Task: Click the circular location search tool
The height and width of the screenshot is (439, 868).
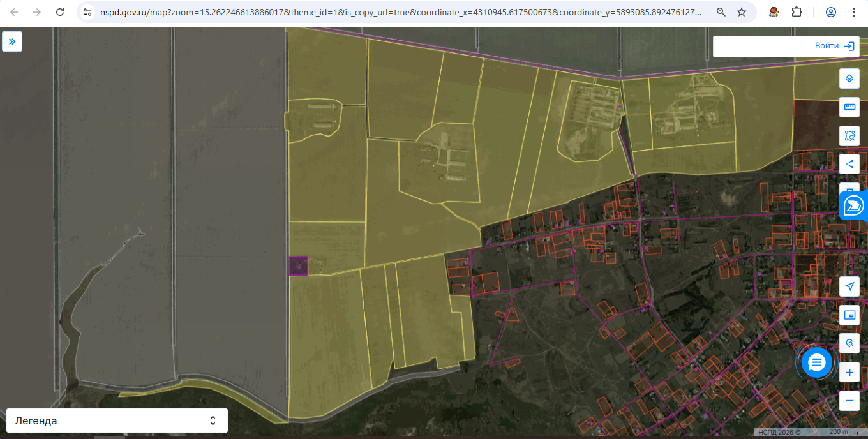Action: (x=849, y=343)
